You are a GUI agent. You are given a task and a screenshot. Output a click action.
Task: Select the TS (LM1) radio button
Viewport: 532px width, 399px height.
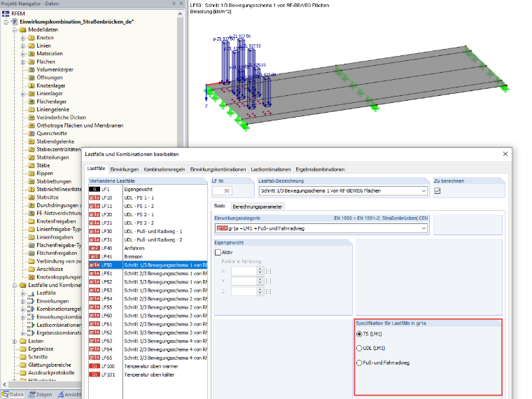pyautogui.click(x=359, y=334)
